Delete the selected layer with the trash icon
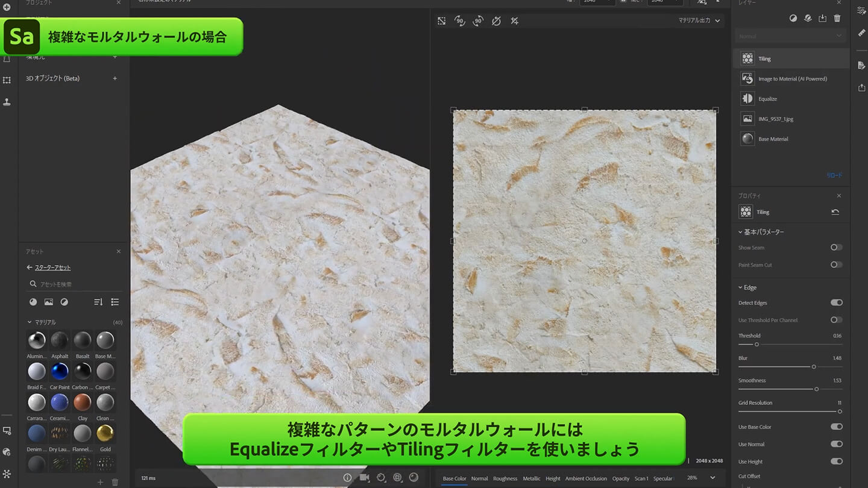 click(x=837, y=19)
